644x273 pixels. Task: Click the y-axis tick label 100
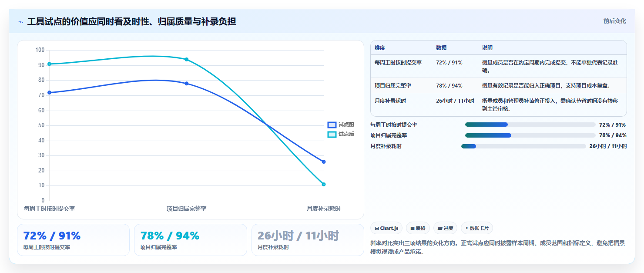tap(40, 50)
